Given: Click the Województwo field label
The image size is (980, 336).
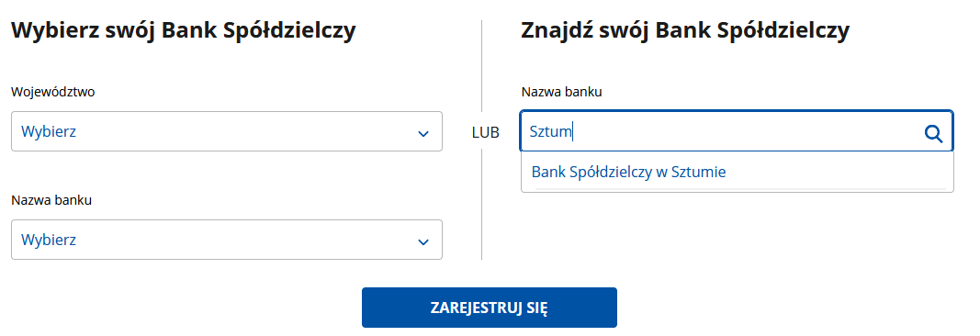Looking at the screenshot, I should tap(53, 92).
